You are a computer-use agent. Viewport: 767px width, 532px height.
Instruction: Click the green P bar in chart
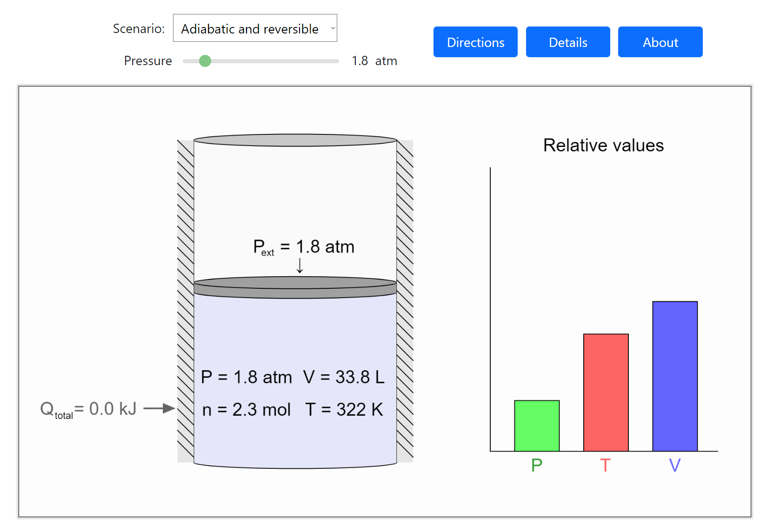(536, 426)
